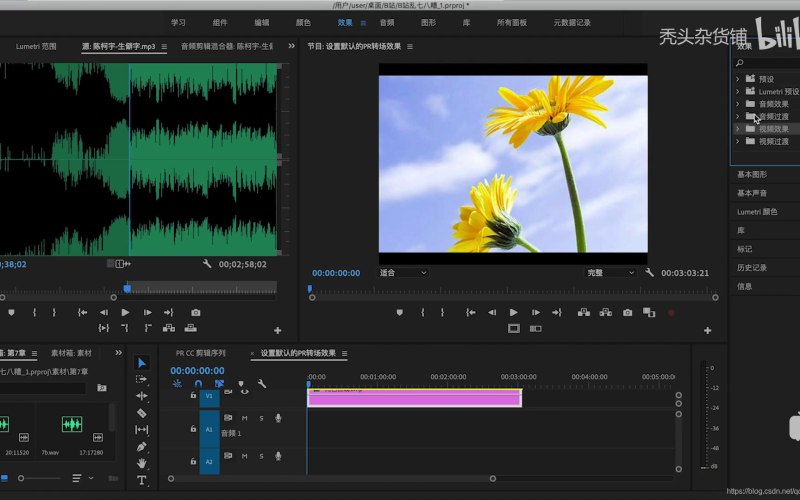Go to Out point in Program monitor
800x500 pixels.
557,312
